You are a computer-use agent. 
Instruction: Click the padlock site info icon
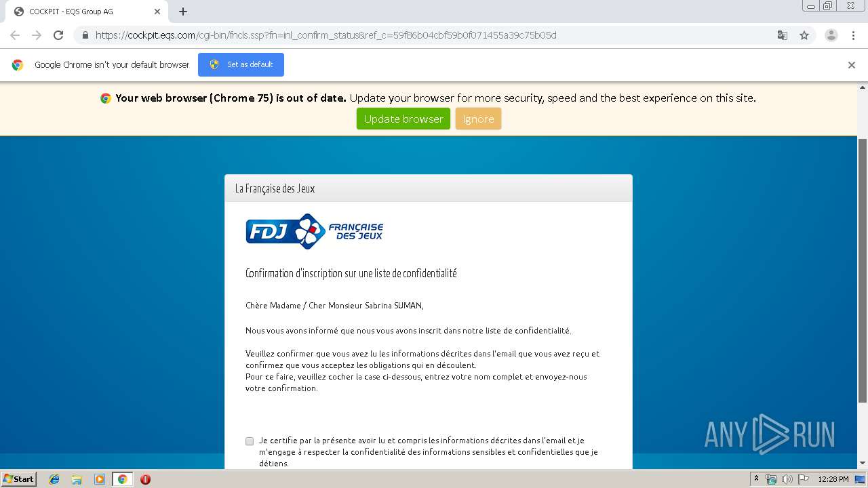pyautogui.click(x=85, y=35)
